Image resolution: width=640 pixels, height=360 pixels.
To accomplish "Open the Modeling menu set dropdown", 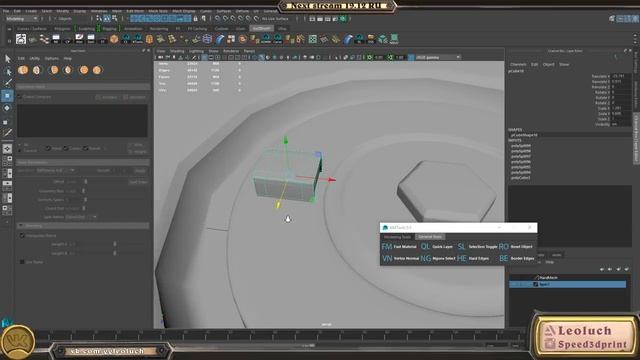I will (22, 18).
